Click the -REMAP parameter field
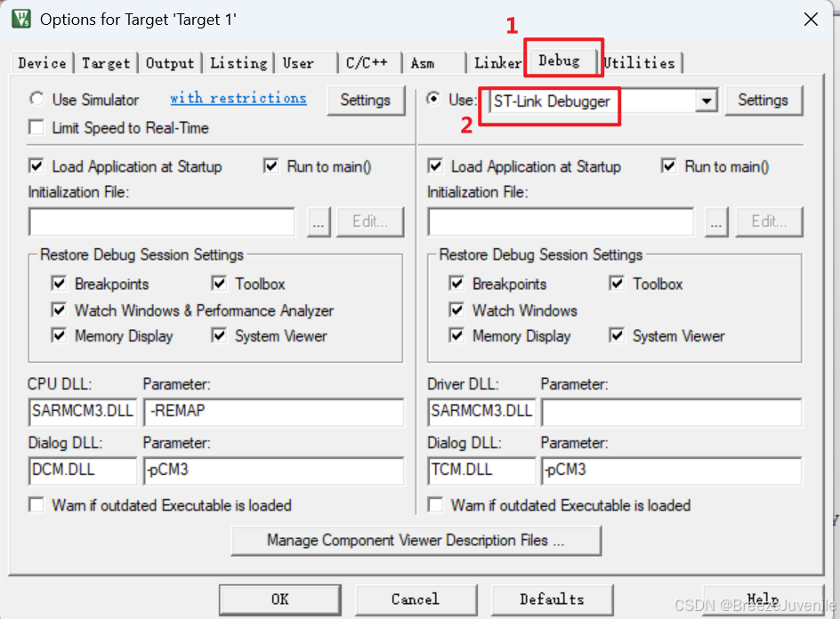 (274, 412)
